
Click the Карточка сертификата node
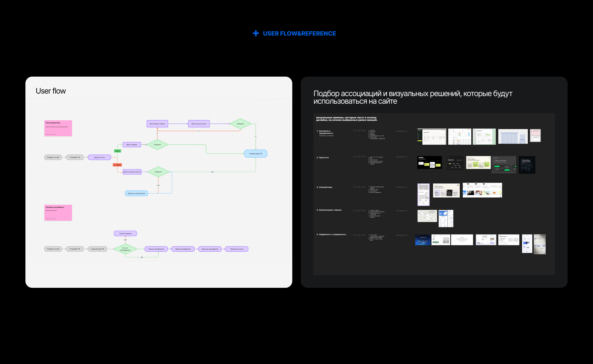(210, 249)
